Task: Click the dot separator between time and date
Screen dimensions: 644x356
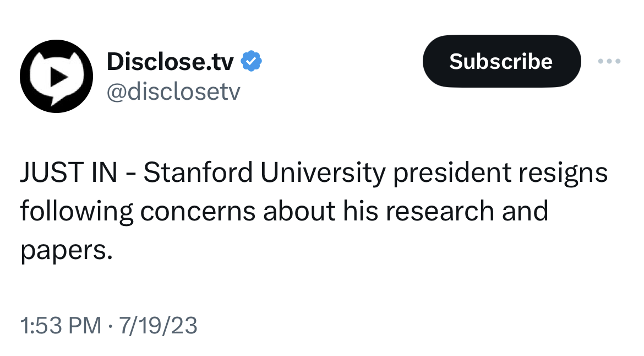Action: 110,326
